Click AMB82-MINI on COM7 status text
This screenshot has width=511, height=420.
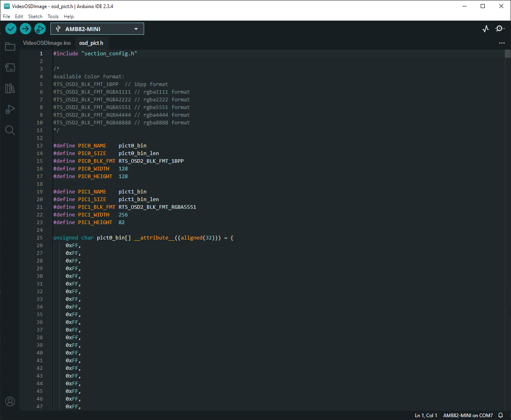point(468,415)
